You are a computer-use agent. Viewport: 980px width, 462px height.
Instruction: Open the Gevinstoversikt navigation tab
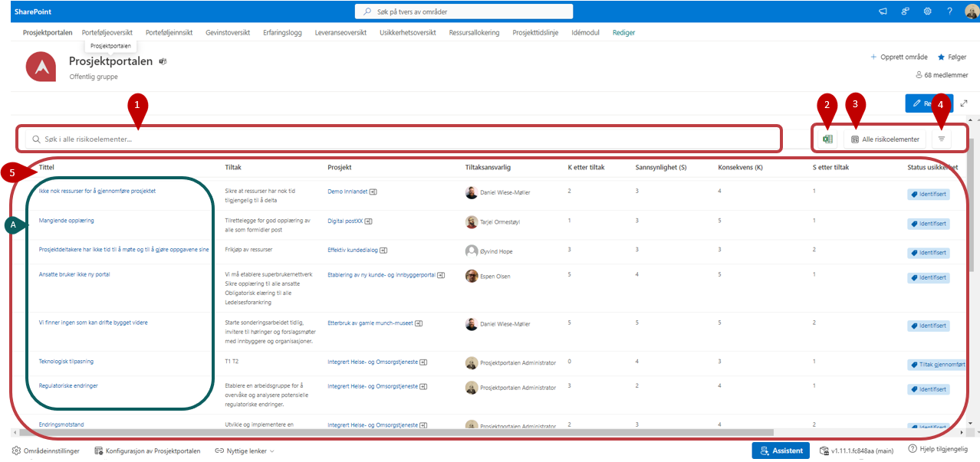(226, 33)
